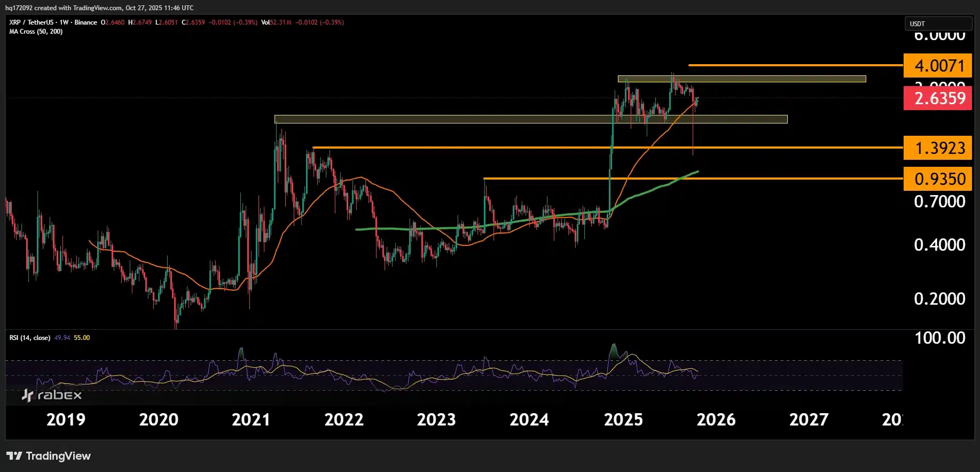Select the orange 0.9350 price label
The image size is (980, 472).
click(x=937, y=179)
